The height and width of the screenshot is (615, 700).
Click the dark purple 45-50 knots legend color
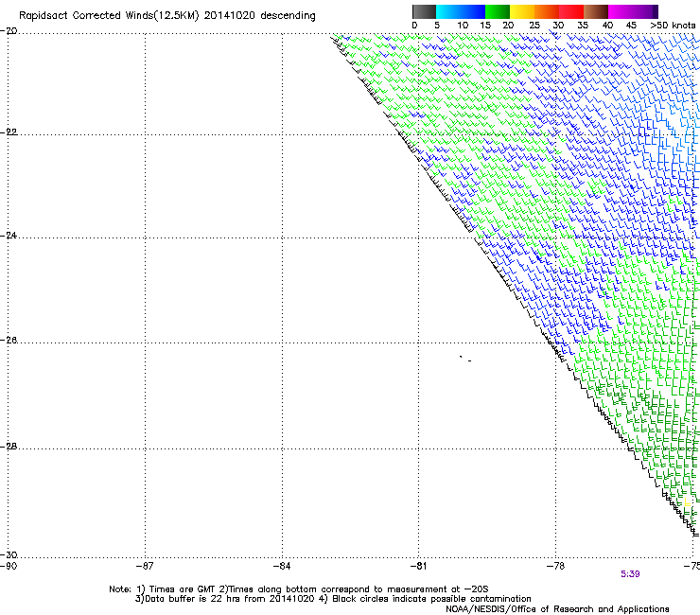[x=645, y=11]
